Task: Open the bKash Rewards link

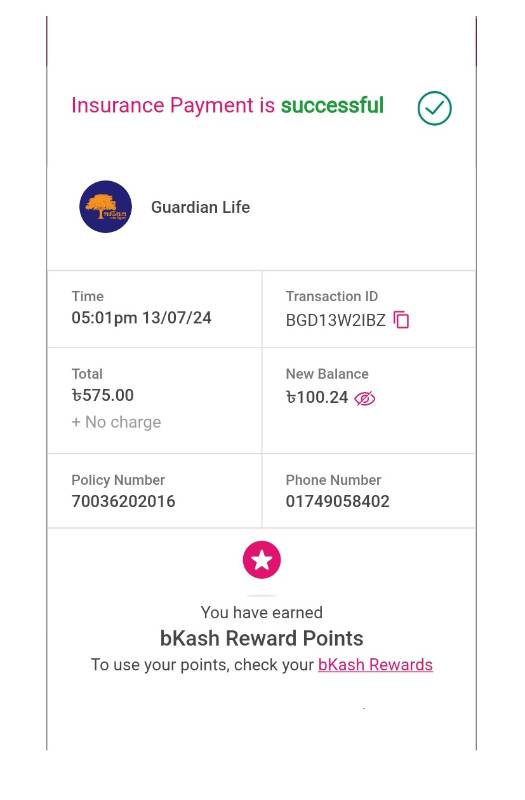Action: point(375,665)
